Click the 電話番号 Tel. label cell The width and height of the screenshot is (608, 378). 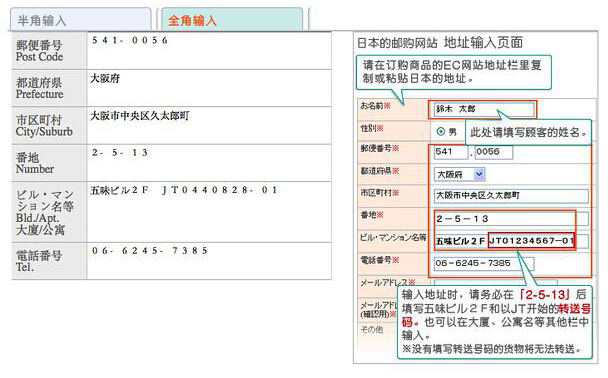tap(49, 261)
